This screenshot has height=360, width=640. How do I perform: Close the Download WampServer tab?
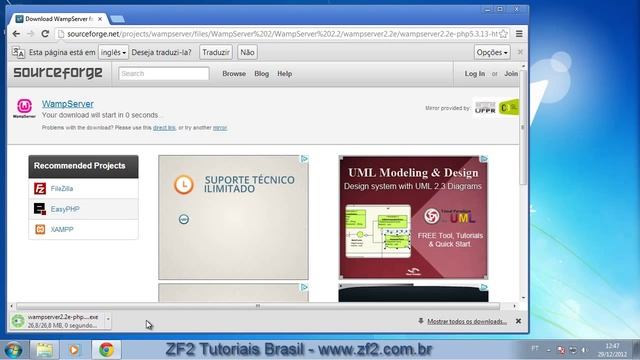(100, 19)
